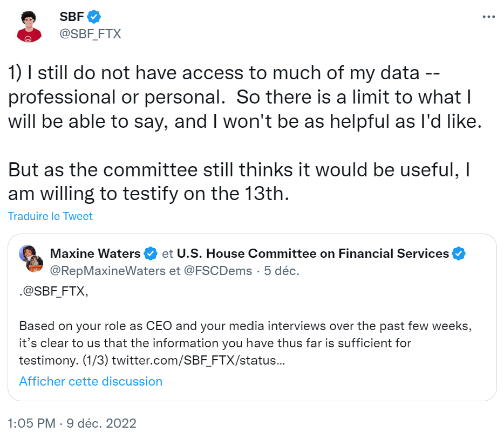Click the "5 déc." date of quoted tweet
The width and height of the screenshot is (504, 439).
point(281,271)
